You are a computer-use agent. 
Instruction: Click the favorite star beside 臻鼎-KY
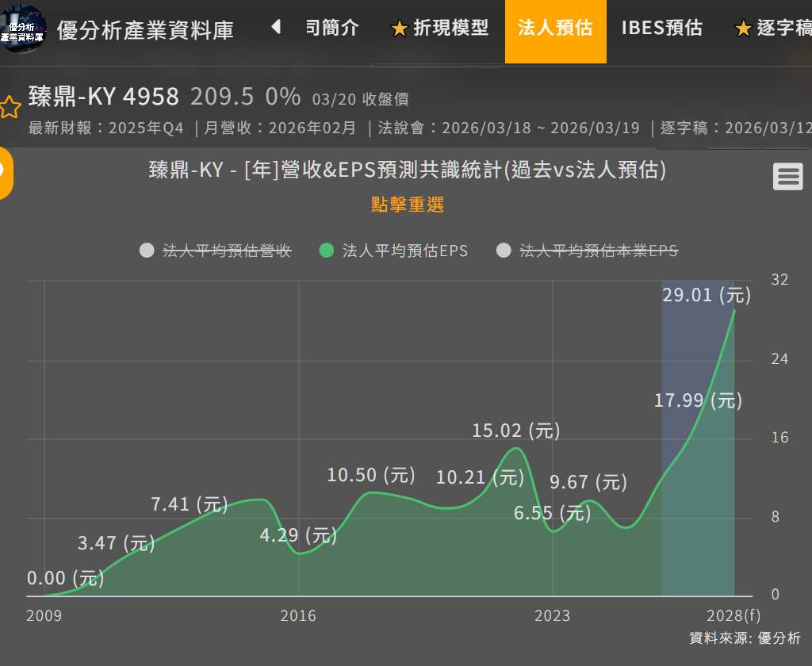[x=10, y=107]
